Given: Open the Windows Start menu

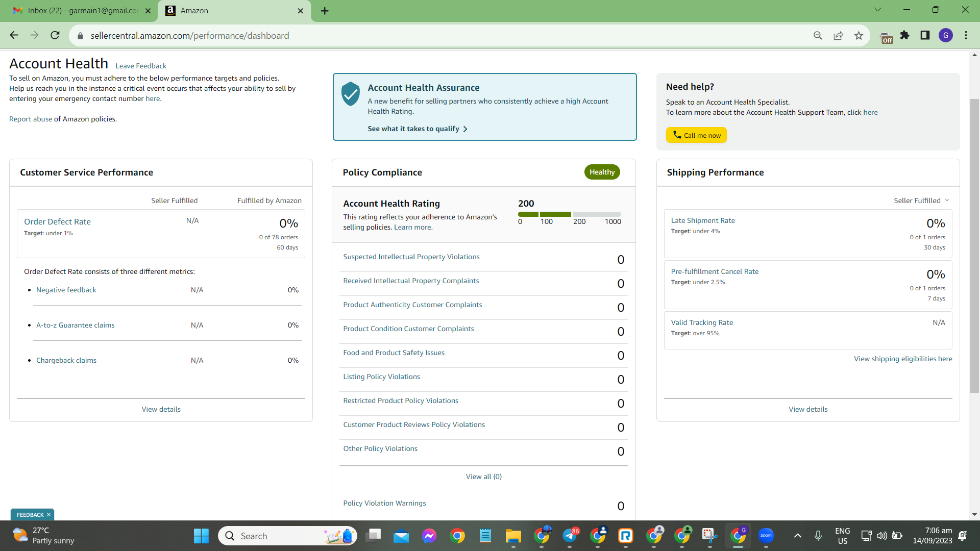Looking at the screenshot, I should pos(201,536).
